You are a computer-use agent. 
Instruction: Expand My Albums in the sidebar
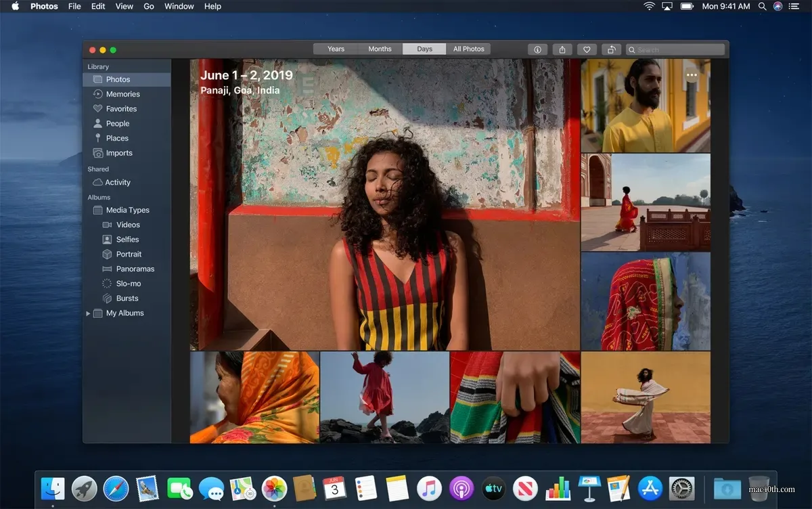(x=88, y=313)
